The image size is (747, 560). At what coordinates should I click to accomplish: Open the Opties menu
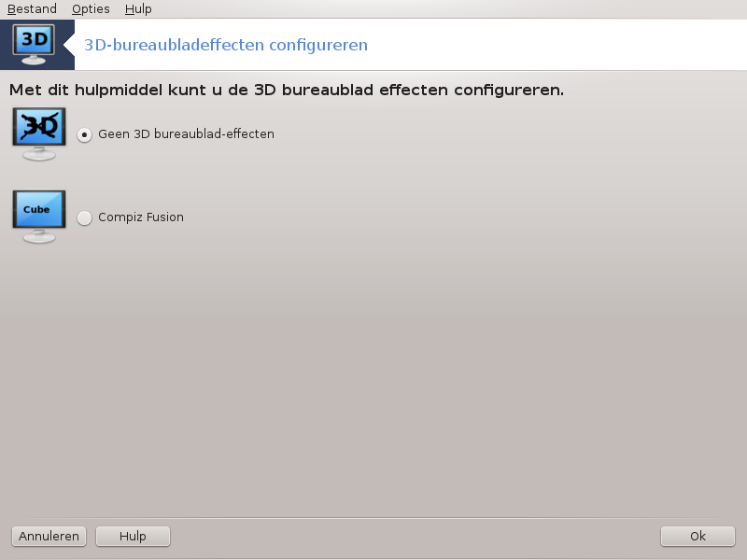click(x=91, y=9)
